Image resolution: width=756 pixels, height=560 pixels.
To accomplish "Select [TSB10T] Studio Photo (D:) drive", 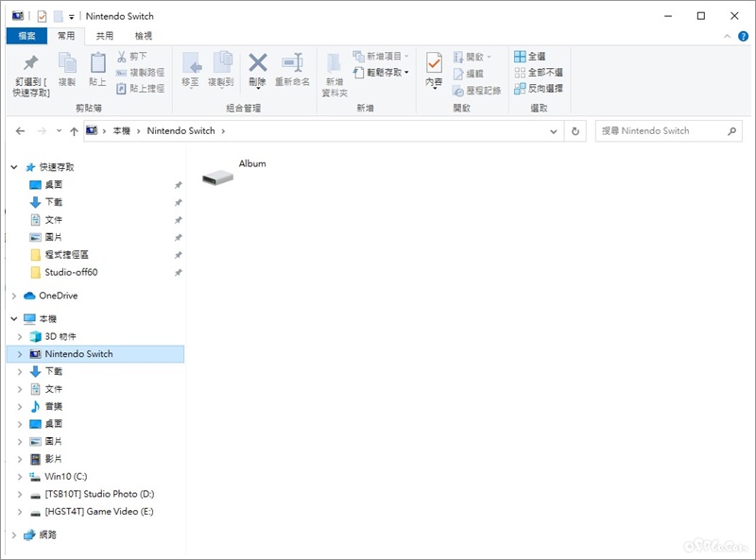I will (x=99, y=494).
